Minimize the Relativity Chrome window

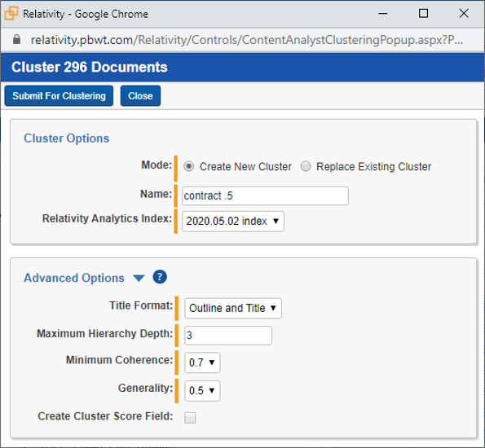pos(383,13)
